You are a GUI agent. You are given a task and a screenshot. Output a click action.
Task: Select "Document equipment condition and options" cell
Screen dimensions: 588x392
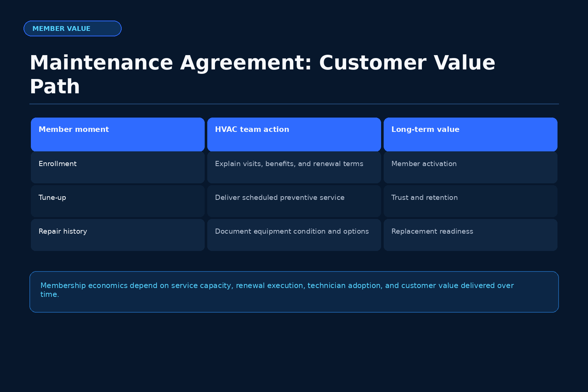[294, 235]
